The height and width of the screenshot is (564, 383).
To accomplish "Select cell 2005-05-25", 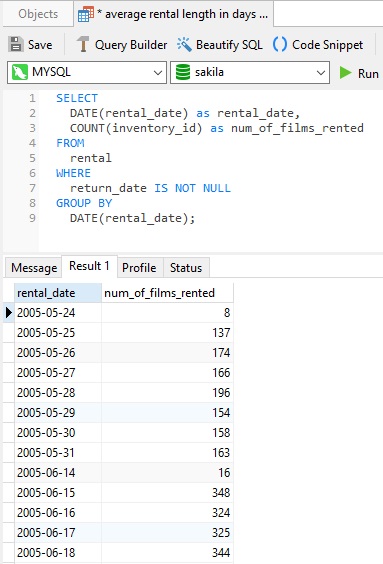I will tap(58, 332).
